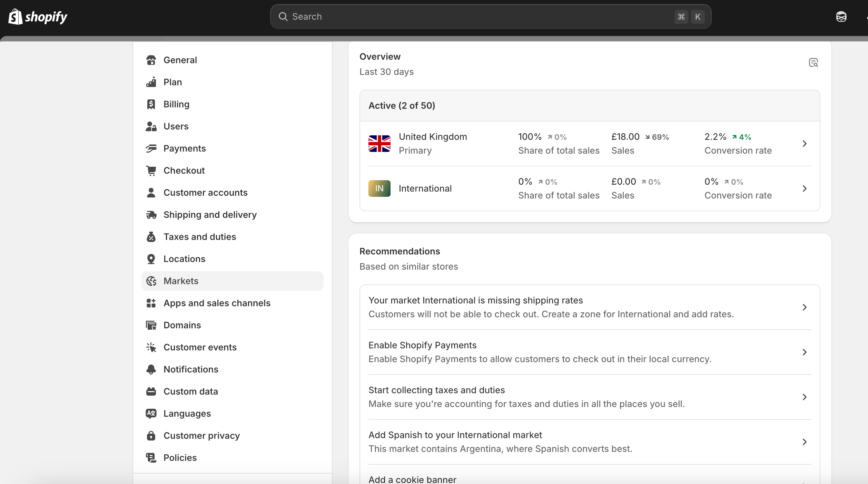Image resolution: width=868 pixels, height=484 pixels.
Task: Open Apps and sales channels
Action: coord(232,303)
